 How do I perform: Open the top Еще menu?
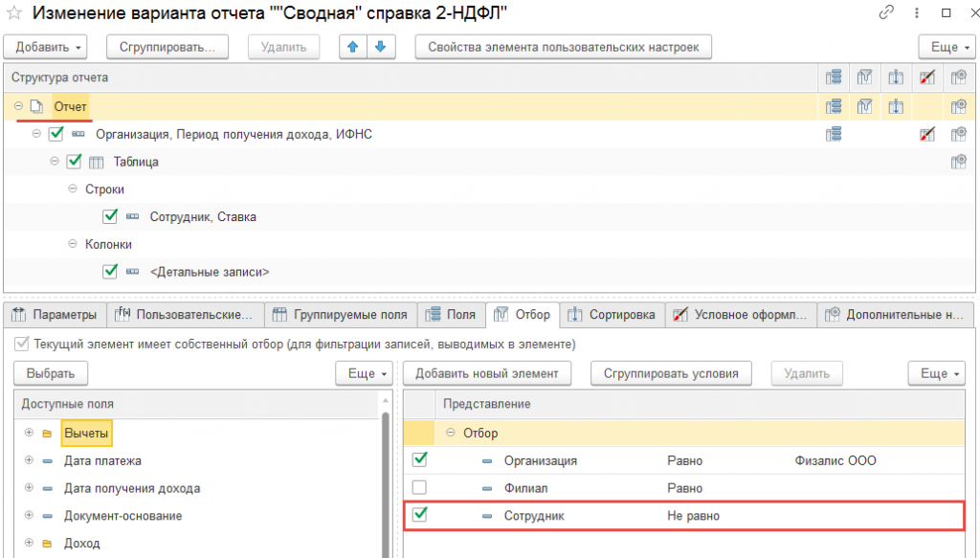click(x=947, y=47)
